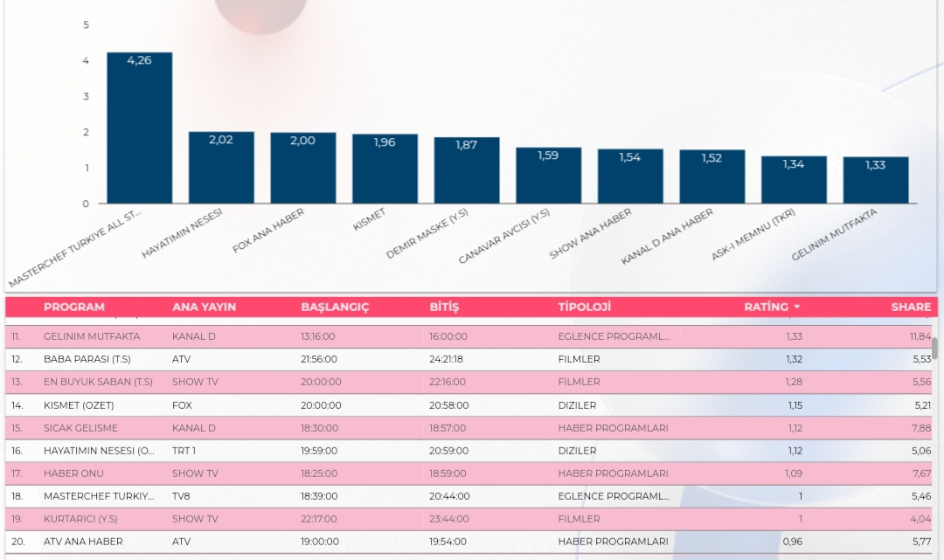This screenshot has width=944, height=560.
Task: Sort by the TİPOLOJİ column header
Action: click(x=585, y=308)
